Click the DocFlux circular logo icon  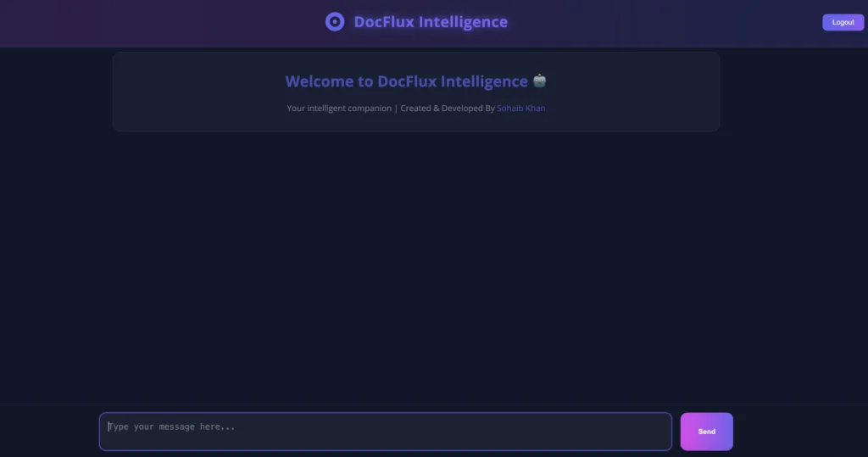tap(335, 22)
